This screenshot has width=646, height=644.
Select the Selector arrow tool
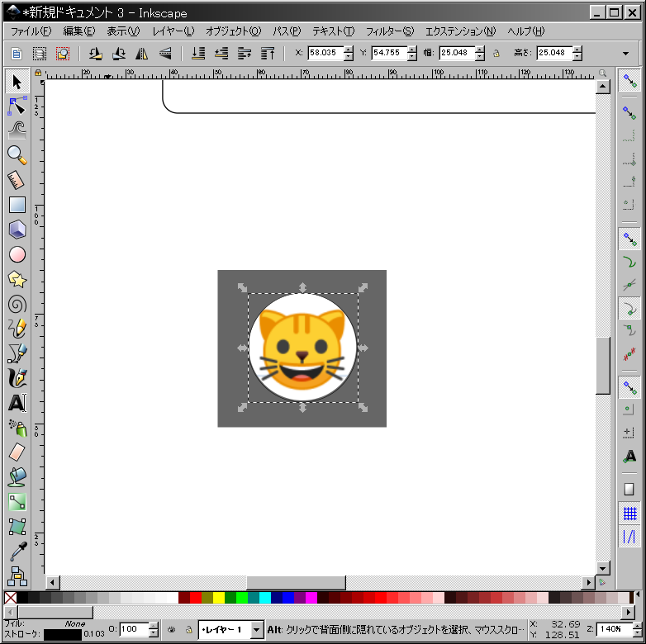tap(17, 82)
